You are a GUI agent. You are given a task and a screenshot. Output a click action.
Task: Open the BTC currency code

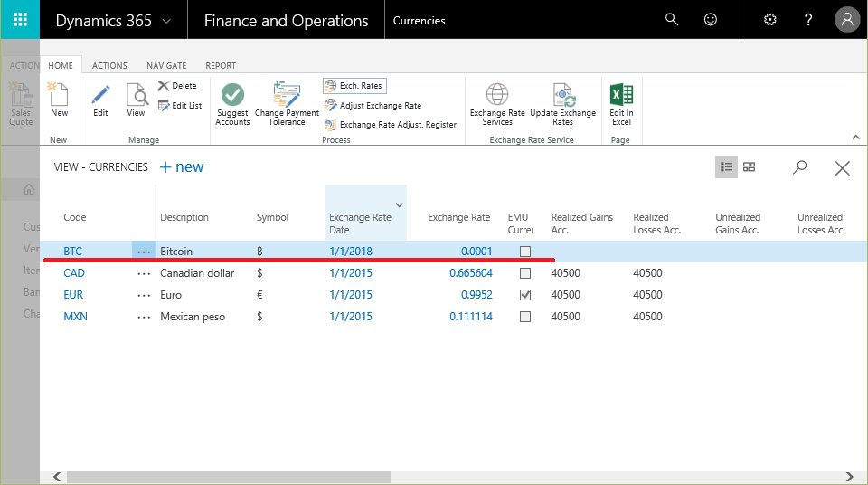72,251
